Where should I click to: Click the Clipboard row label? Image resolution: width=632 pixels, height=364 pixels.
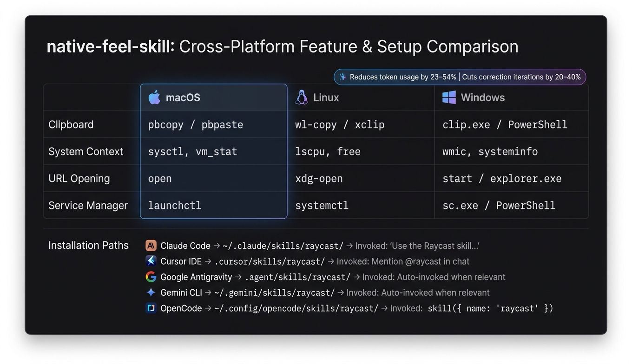(x=71, y=124)
